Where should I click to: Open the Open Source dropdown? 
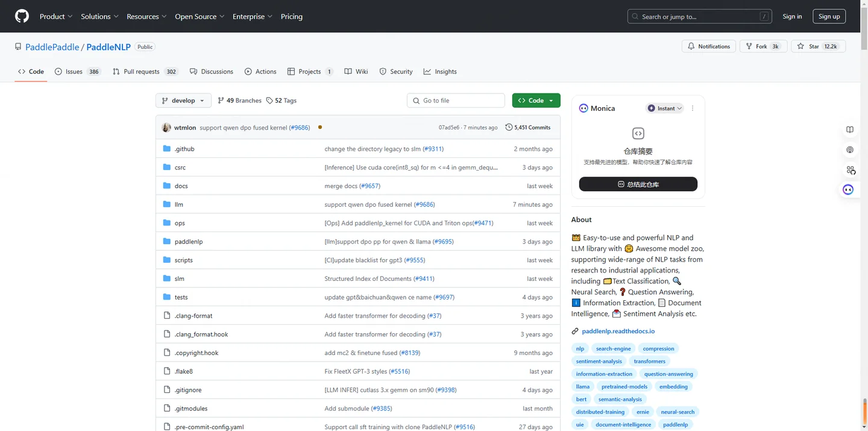(x=200, y=16)
